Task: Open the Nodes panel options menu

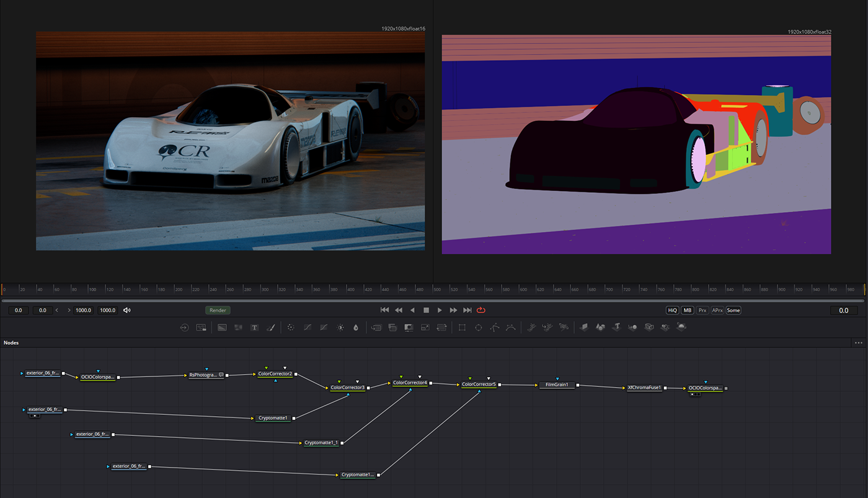Action: pos(858,342)
